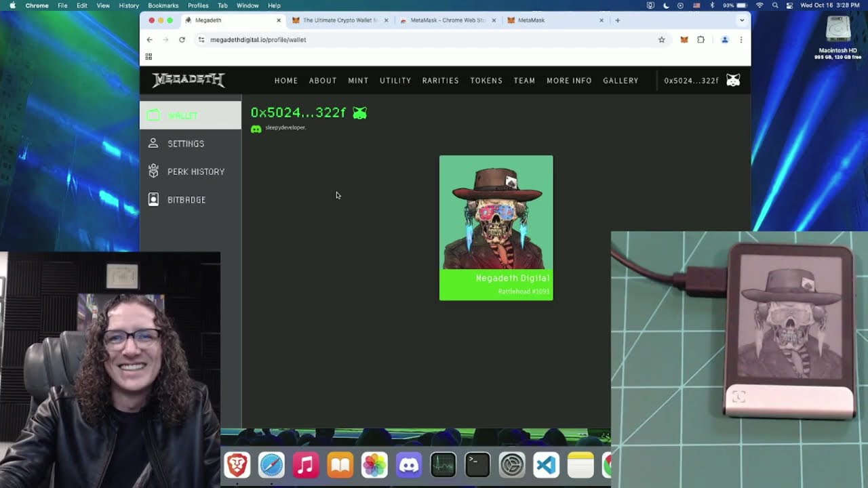Open the Rattlehead #1093 NFT card image
Image resolution: width=868 pixels, height=488 pixels.
click(x=496, y=212)
